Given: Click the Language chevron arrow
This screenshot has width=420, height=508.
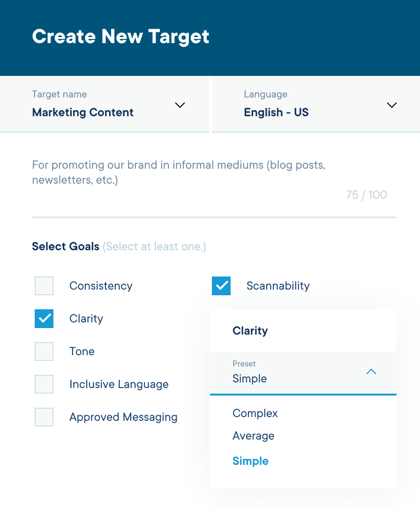Looking at the screenshot, I should pyautogui.click(x=392, y=105).
